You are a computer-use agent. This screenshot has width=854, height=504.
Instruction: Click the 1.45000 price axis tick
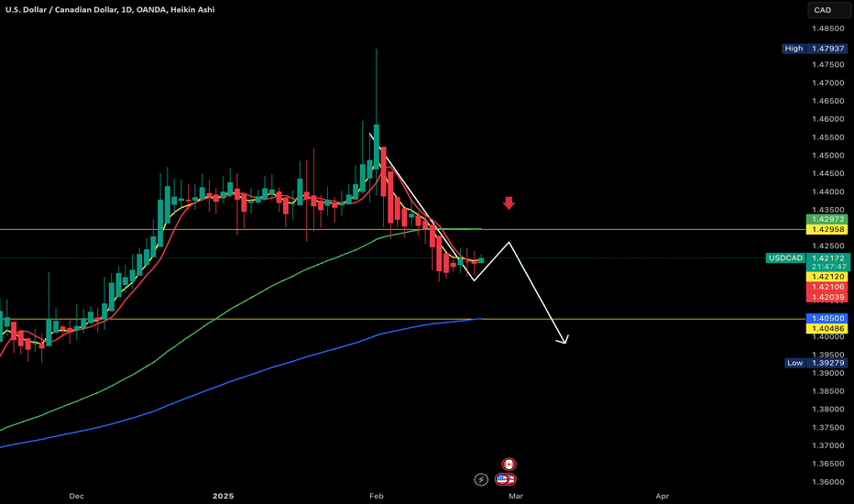[827, 155]
